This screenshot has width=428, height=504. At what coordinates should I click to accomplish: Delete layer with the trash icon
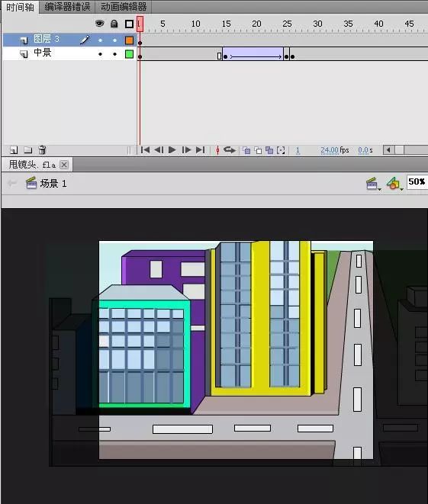(42, 149)
